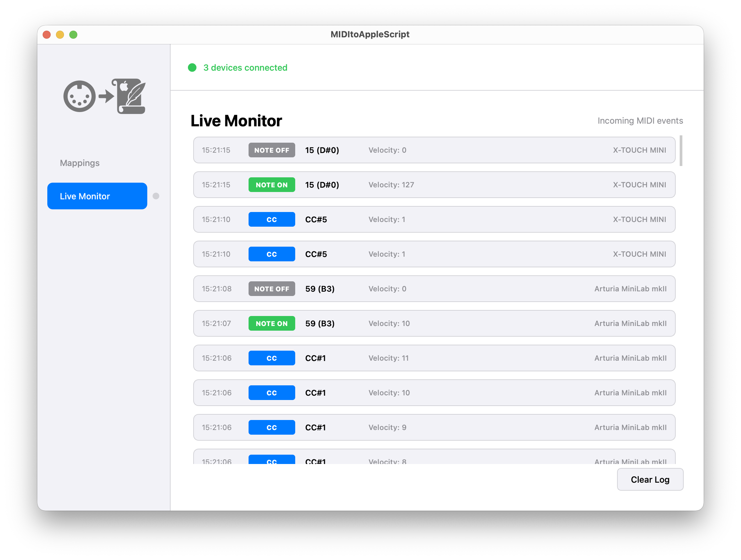This screenshot has width=741, height=560.
Task: Open the Incoming MIDI events view
Action: (x=640, y=120)
